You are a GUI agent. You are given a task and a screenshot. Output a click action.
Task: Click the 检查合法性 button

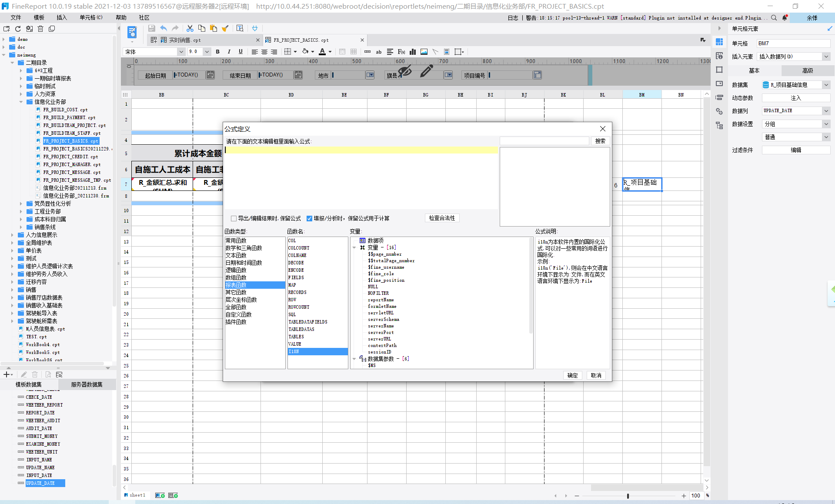pos(442,218)
